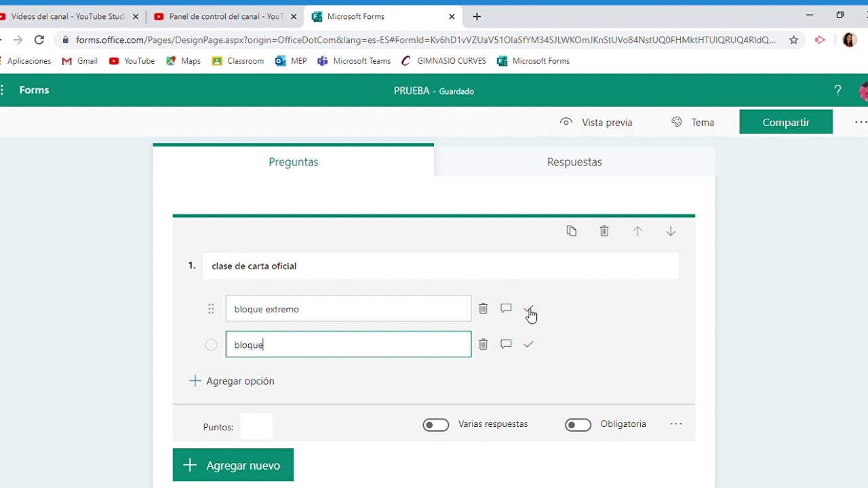
Task: Click the second option field containing "bloque"
Action: pos(349,344)
